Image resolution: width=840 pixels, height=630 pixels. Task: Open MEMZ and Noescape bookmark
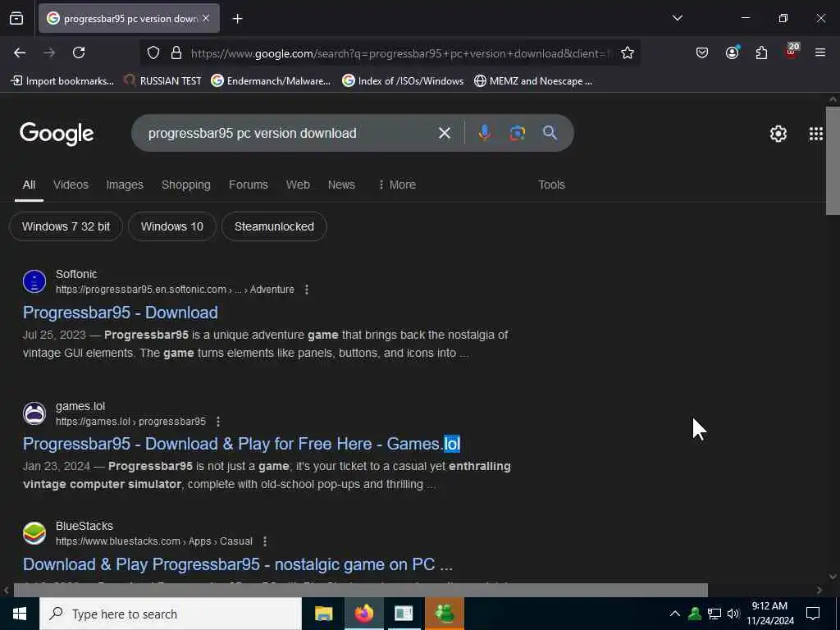[x=533, y=81]
